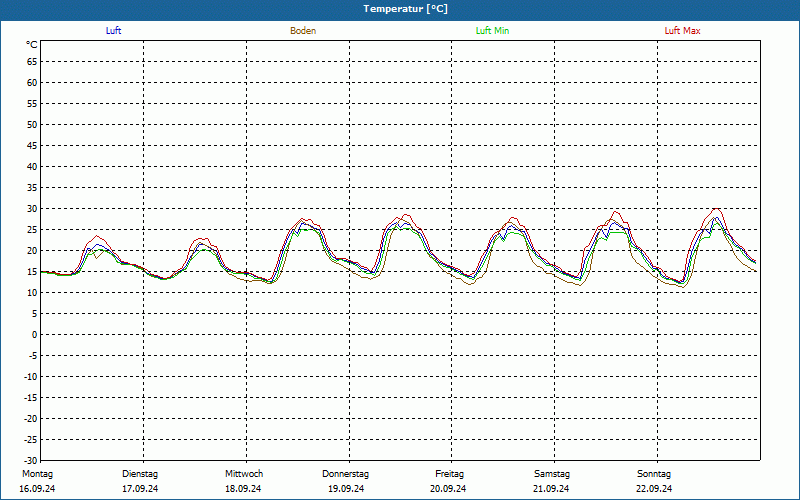800x500 pixels.
Task: Click the 'Freitag' day label
Action: tap(449, 474)
